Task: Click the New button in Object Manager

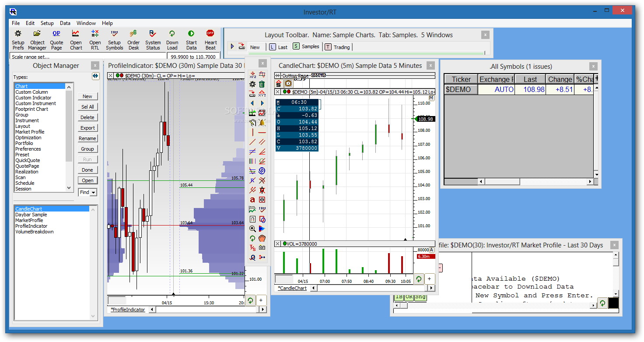Action: 87,96
